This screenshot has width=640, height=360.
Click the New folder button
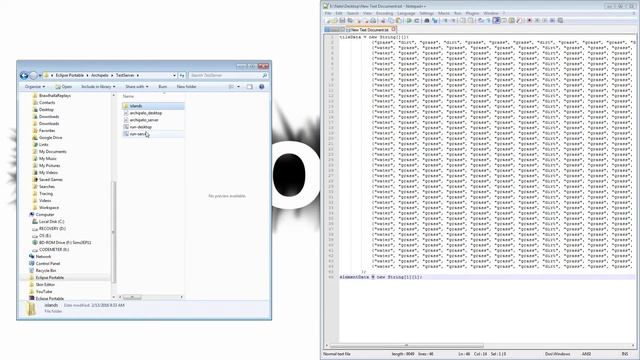[x=187, y=87]
